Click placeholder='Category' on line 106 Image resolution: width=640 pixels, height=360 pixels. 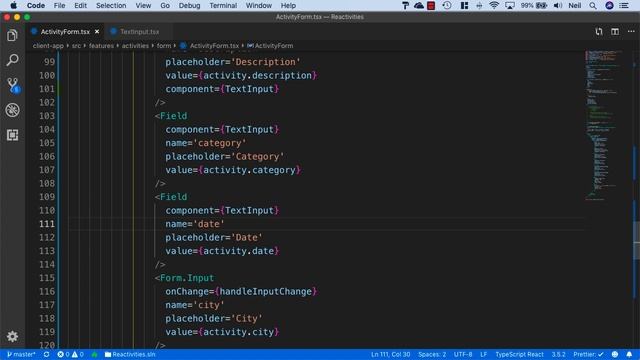224,156
